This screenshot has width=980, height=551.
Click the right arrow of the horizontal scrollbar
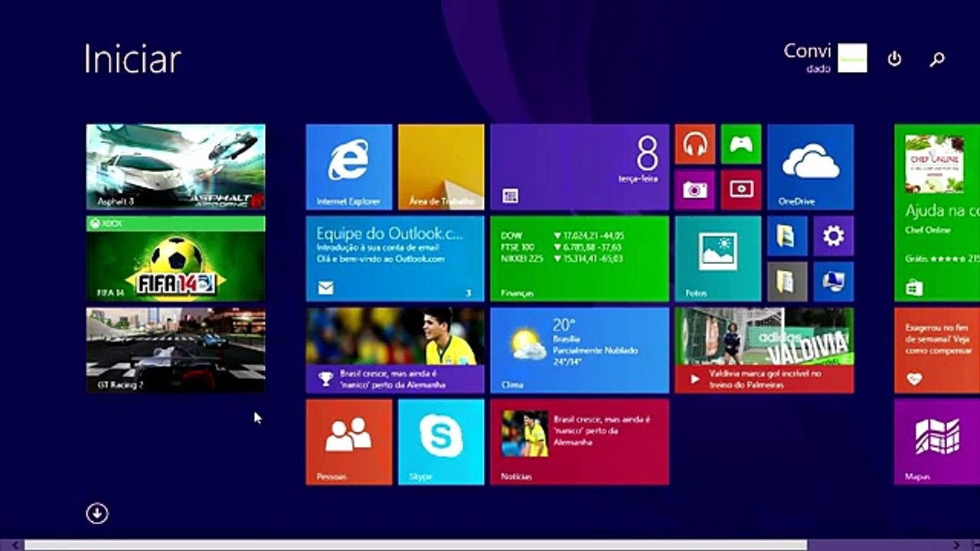[x=956, y=545]
